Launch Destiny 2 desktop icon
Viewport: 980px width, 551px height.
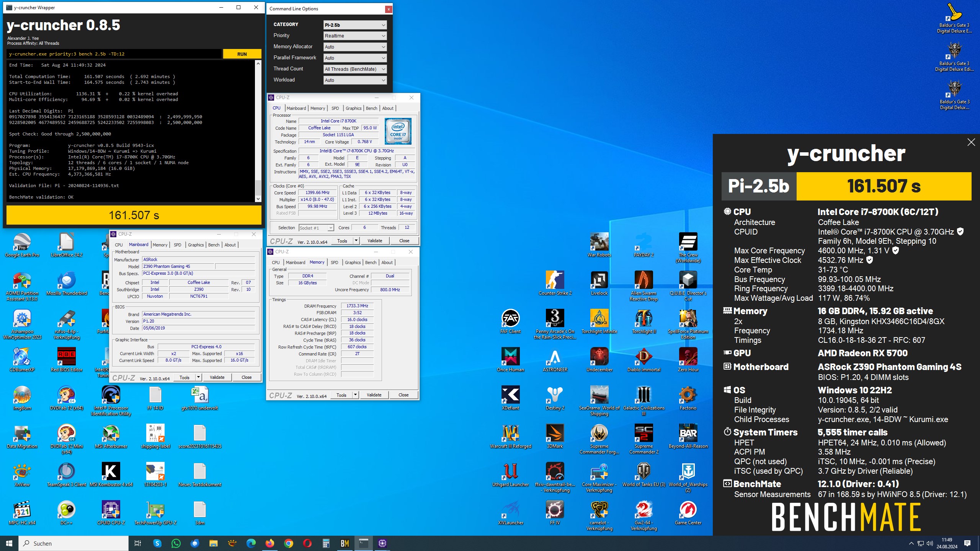pyautogui.click(x=555, y=398)
